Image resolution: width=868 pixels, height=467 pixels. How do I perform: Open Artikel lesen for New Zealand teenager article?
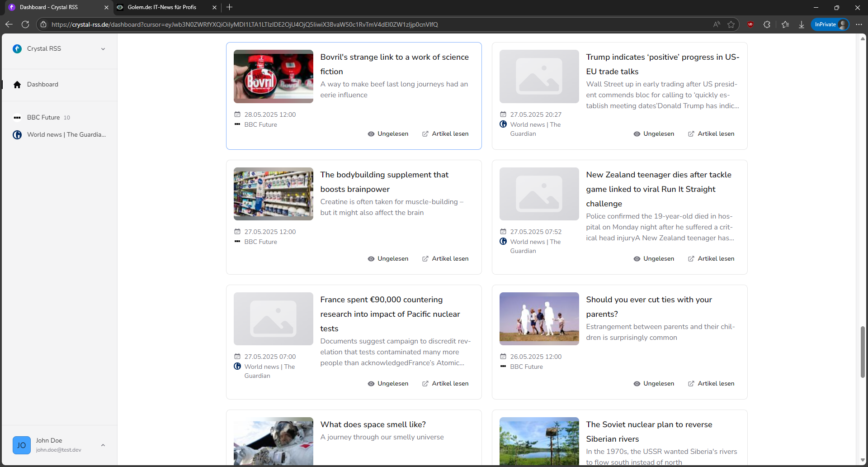[711, 259]
